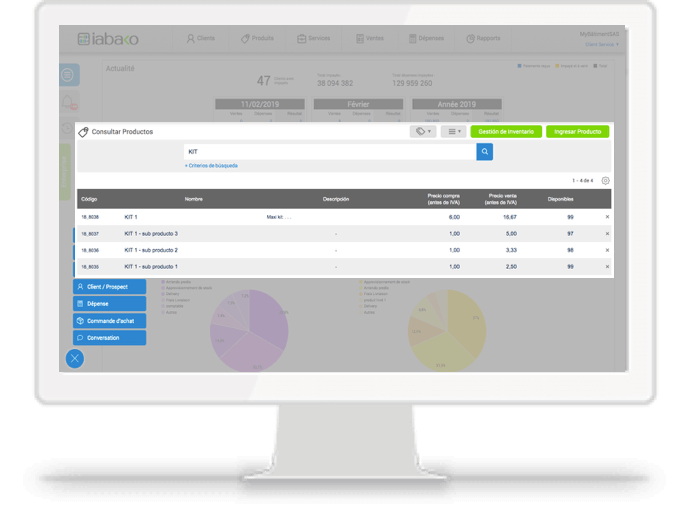This screenshot has height=513, width=691.
Task: Open product KIT 1 - sub producto 1
Action: (344, 267)
